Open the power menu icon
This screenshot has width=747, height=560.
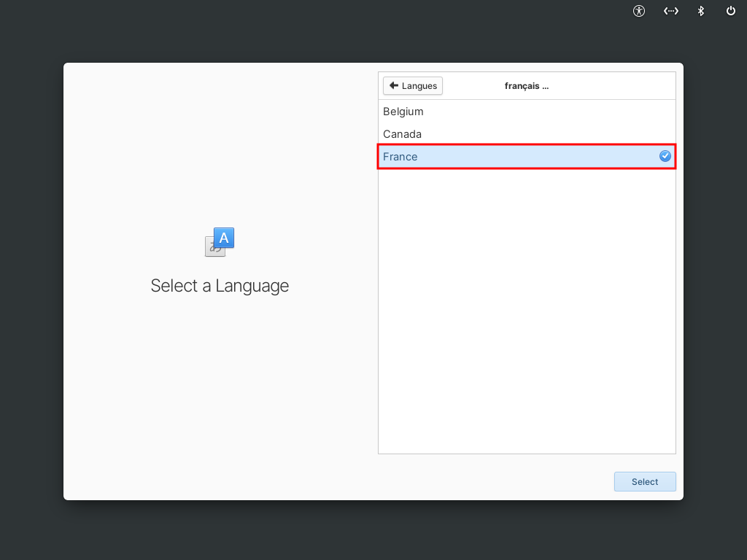(x=731, y=11)
